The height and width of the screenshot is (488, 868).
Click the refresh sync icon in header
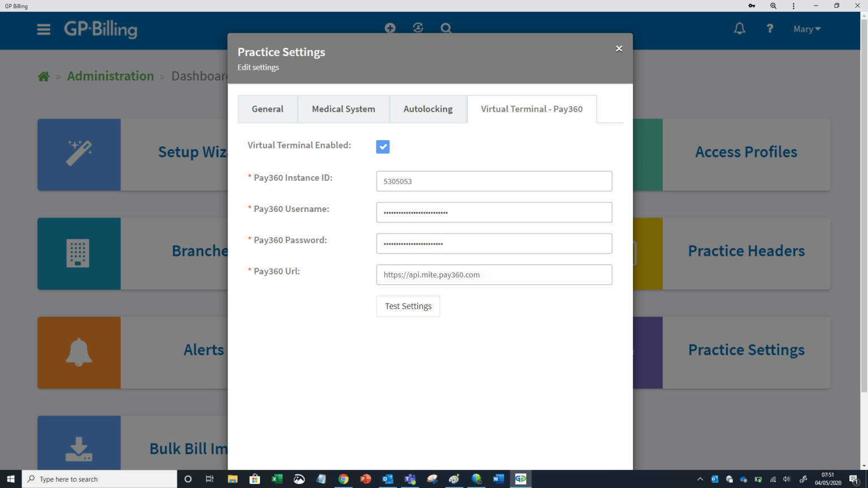(418, 28)
